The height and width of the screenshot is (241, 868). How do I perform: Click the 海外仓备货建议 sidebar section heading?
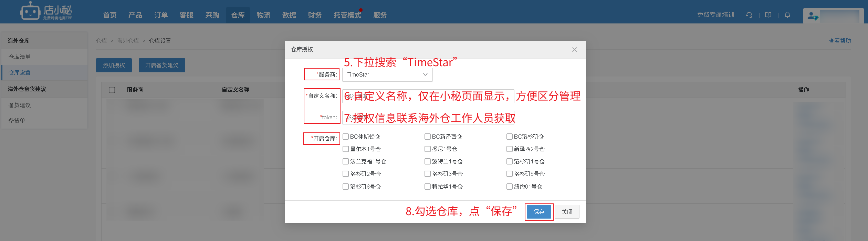[x=27, y=89]
